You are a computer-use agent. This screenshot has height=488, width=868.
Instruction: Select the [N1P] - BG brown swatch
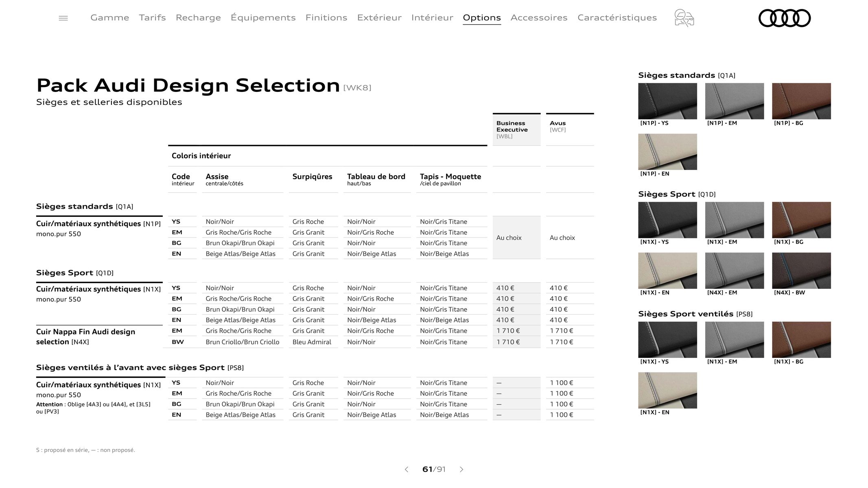[801, 101]
